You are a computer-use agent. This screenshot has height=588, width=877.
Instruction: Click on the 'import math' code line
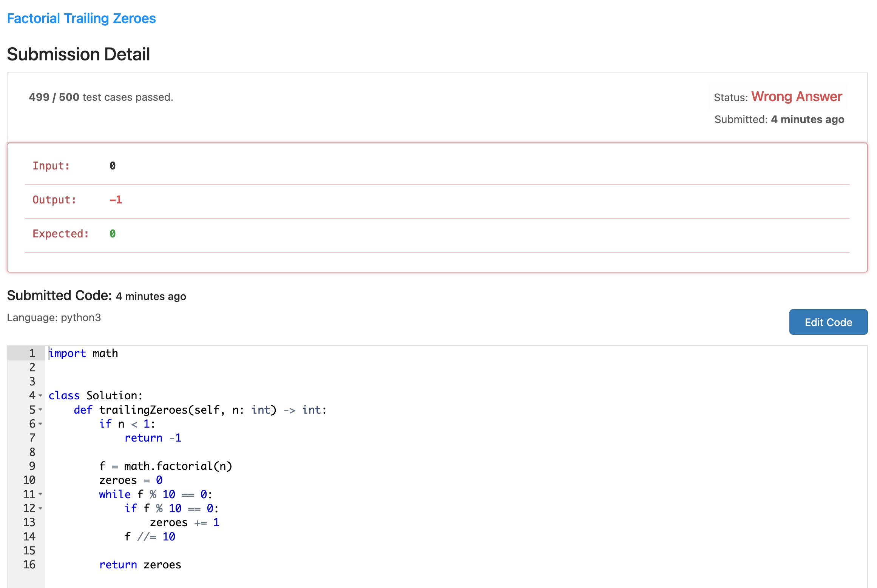83,353
